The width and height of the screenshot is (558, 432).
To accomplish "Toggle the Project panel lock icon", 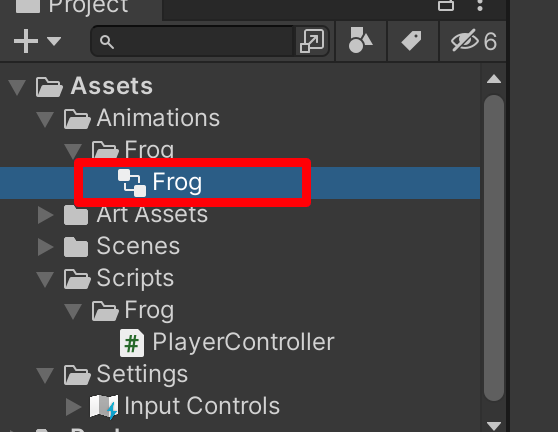I will point(446,5).
